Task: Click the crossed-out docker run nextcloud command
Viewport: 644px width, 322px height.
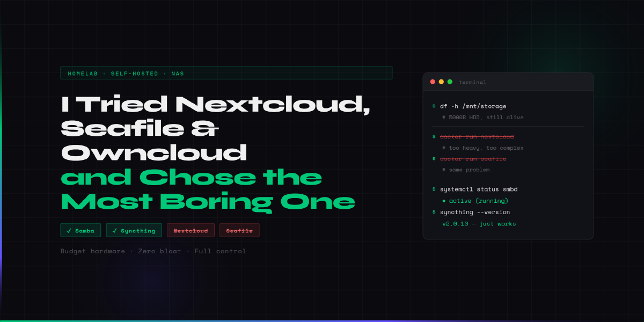Action: [x=477, y=137]
